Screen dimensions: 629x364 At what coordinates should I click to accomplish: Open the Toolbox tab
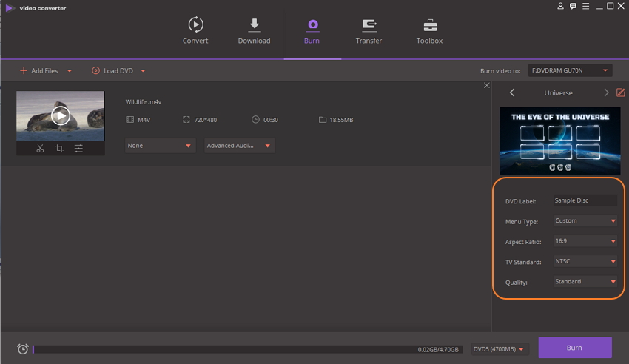[429, 31]
